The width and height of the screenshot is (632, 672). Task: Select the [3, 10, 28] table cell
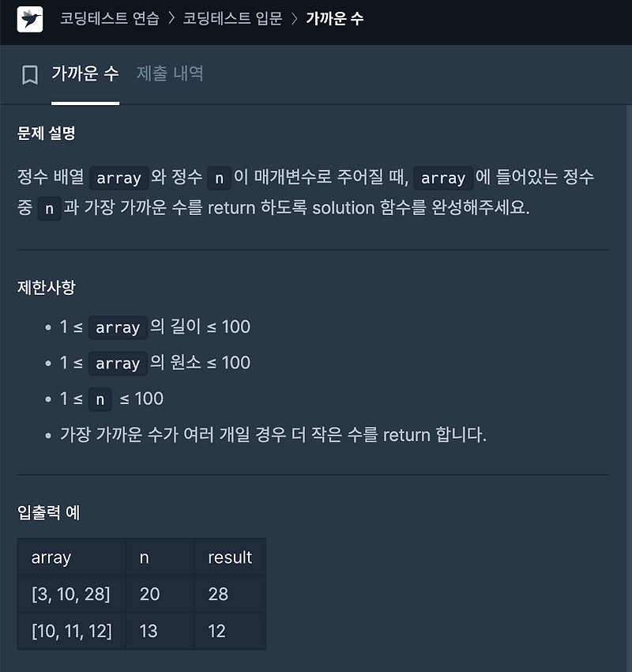pyautogui.click(x=70, y=594)
